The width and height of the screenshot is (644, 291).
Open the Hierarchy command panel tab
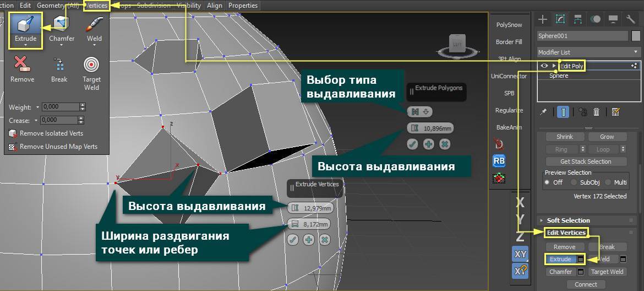tap(578, 19)
